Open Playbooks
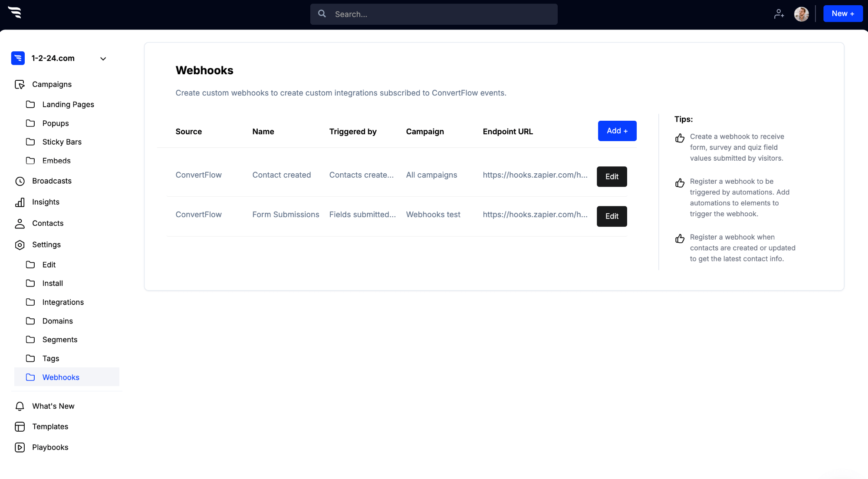 pos(50,447)
